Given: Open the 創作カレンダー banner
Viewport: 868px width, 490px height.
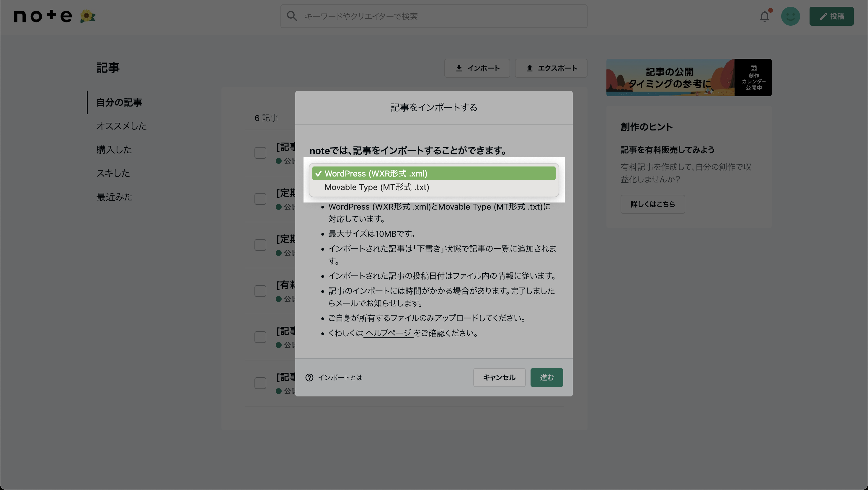Looking at the screenshot, I should (689, 78).
